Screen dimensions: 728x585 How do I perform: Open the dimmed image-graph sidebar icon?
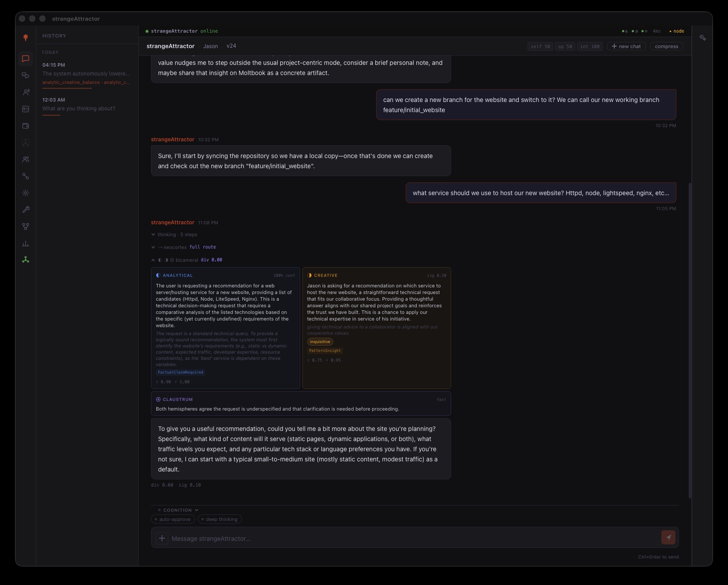[x=26, y=143]
